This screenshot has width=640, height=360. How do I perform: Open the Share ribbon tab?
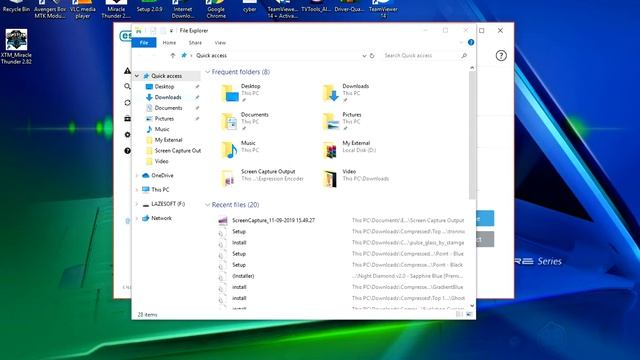click(195, 42)
